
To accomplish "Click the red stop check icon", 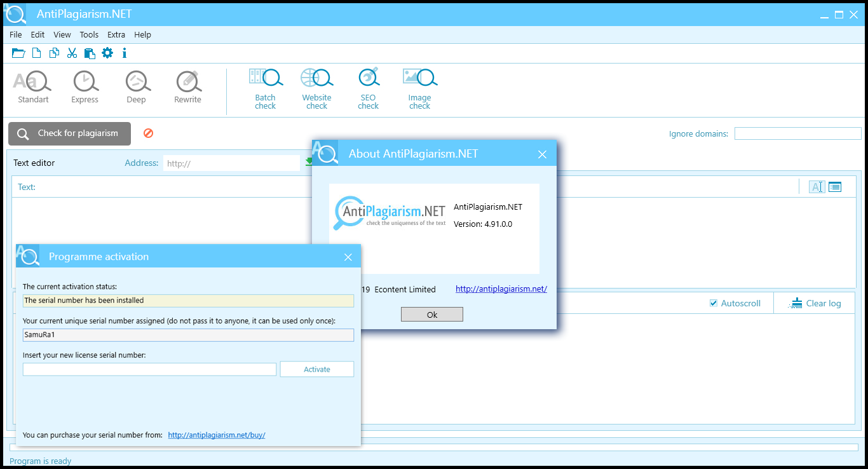I will 148,133.
